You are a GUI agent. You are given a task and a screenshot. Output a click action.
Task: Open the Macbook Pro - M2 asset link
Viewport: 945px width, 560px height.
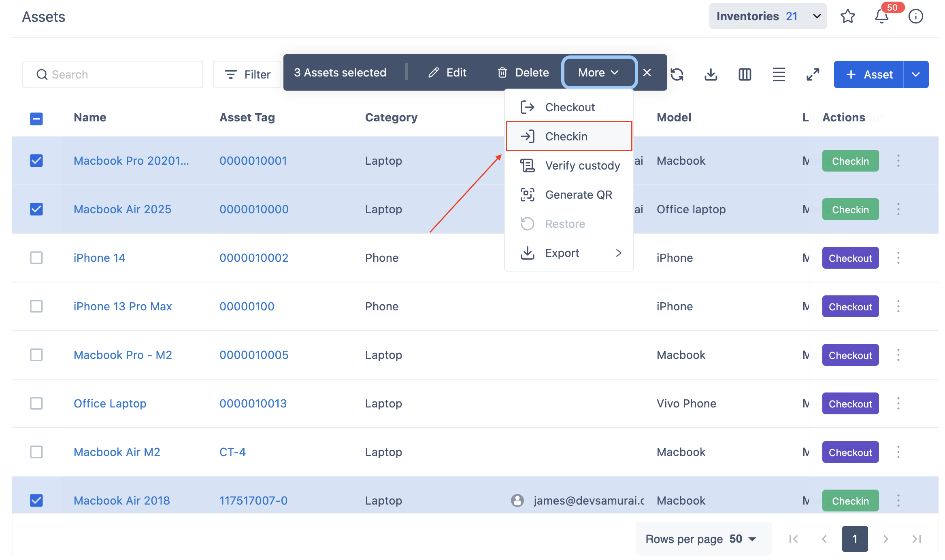click(x=123, y=355)
